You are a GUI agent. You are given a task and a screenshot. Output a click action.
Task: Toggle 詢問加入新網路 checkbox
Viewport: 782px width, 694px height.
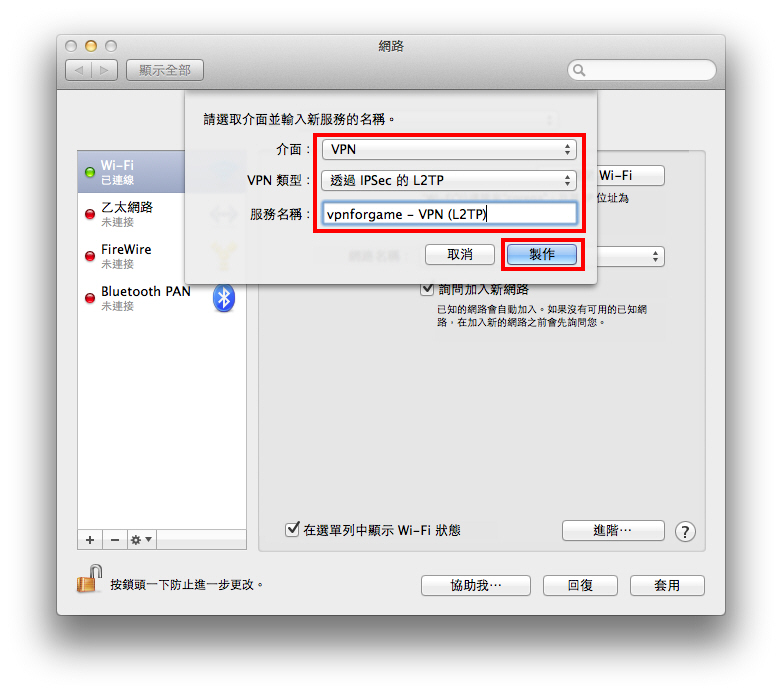[427, 289]
